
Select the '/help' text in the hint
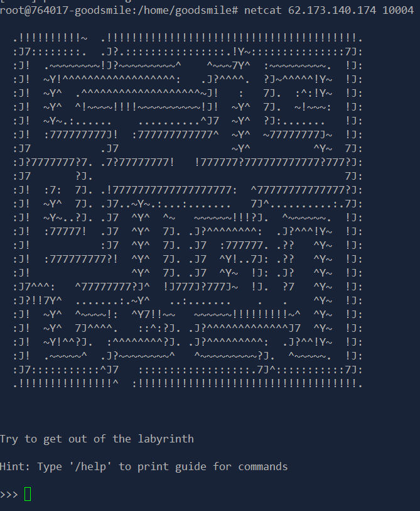[x=90, y=466]
